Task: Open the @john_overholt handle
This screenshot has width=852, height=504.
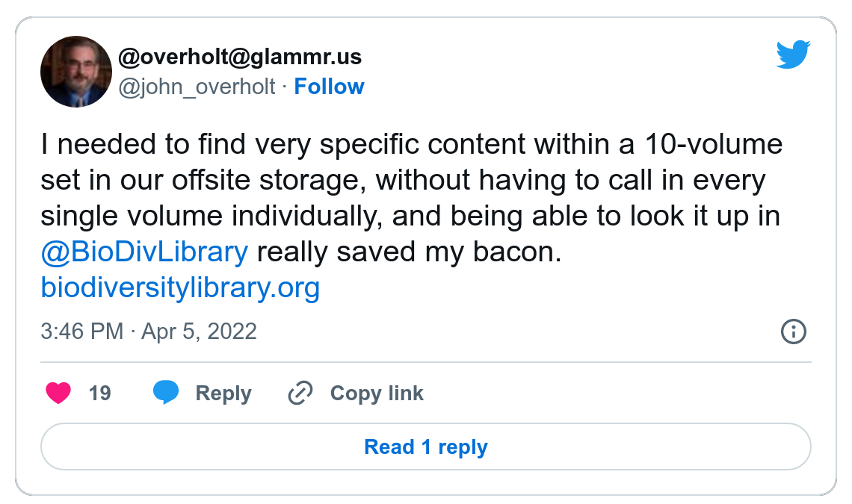Action: 197,87
